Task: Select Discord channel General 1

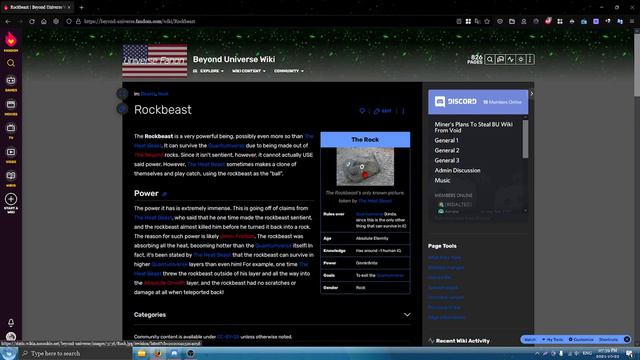Action: tap(446, 140)
